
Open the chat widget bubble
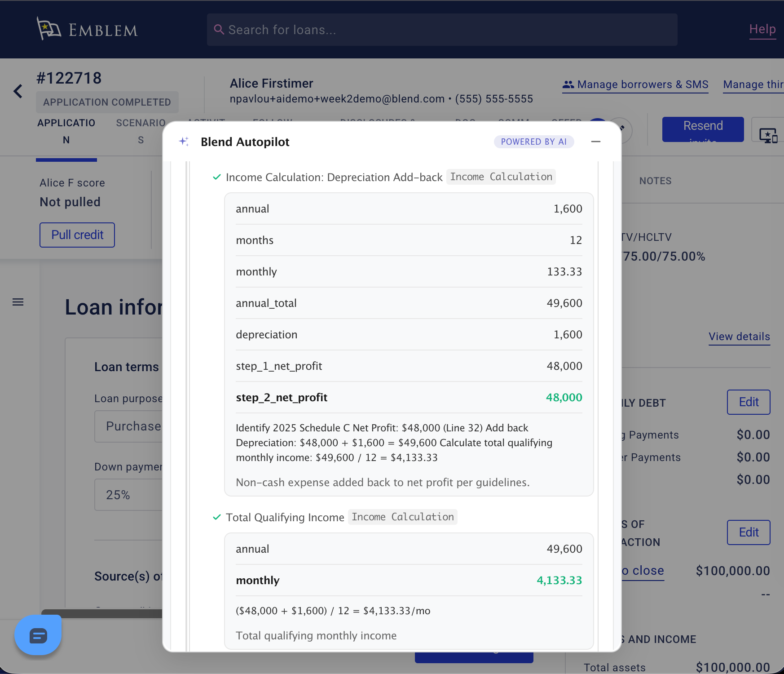point(38,635)
